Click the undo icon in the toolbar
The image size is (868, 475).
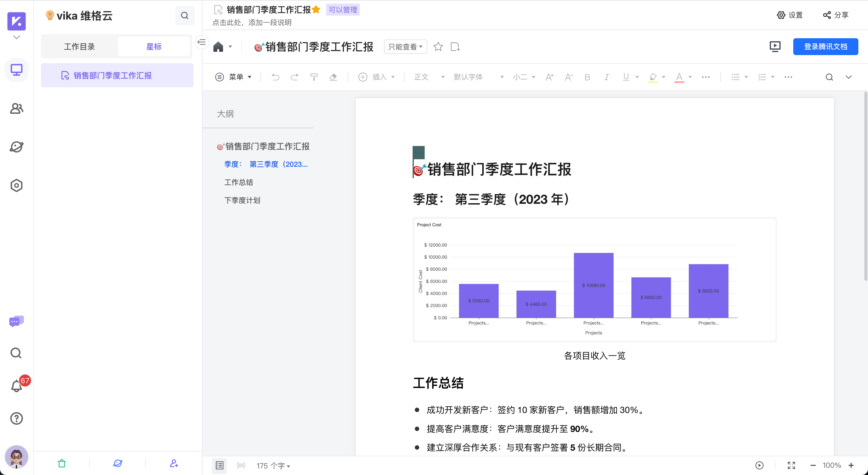pyautogui.click(x=275, y=77)
